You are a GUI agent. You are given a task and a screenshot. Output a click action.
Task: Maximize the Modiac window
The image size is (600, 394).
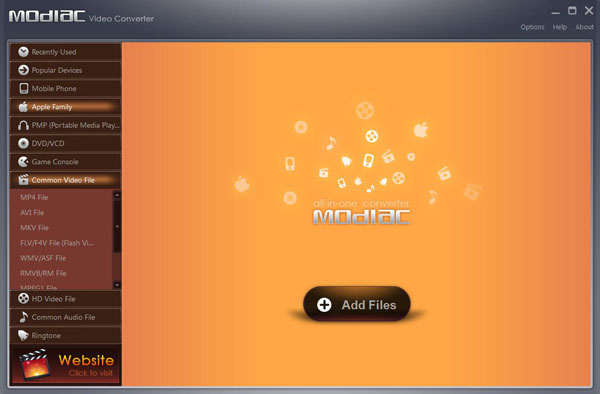[572, 11]
